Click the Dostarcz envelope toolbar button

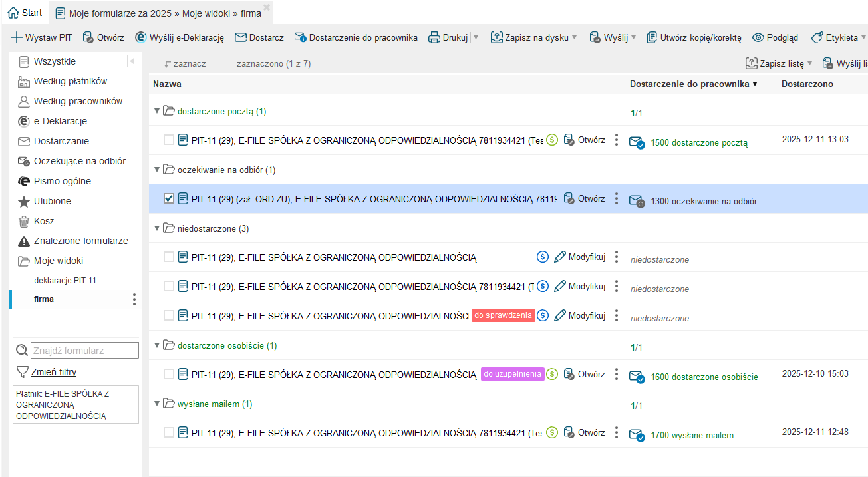click(259, 38)
